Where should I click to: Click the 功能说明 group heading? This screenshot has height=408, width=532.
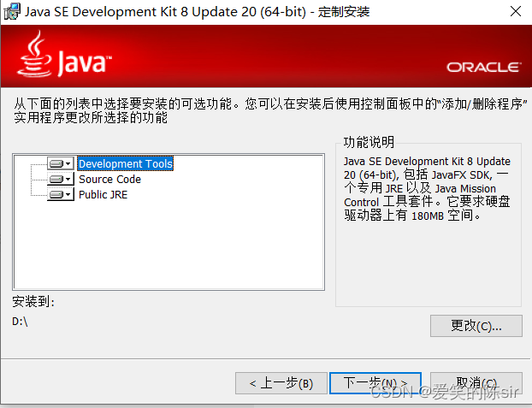[x=369, y=142]
